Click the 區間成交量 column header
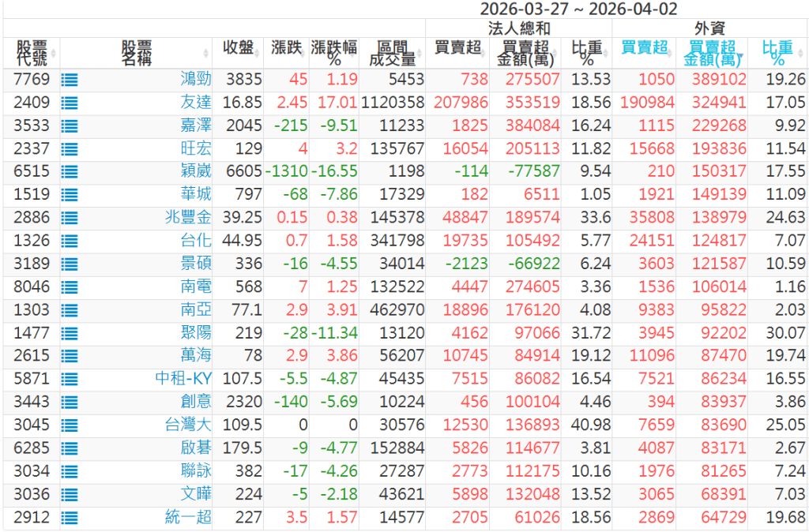Viewport: 809px width, 532px height. pos(392,53)
